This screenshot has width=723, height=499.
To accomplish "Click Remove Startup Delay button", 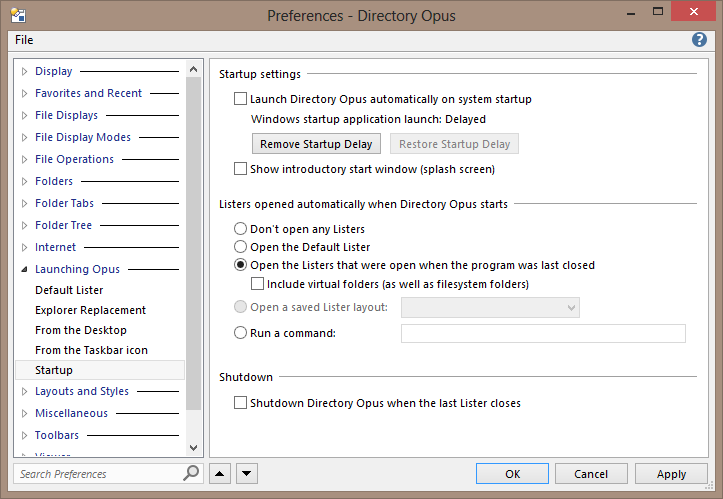I will pos(316,144).
